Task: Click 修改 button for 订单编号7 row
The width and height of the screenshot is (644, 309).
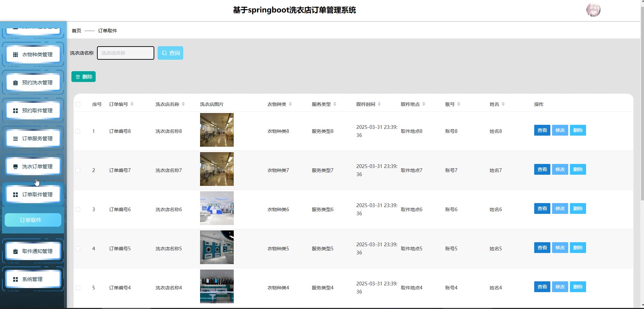Action: point(560,169)
